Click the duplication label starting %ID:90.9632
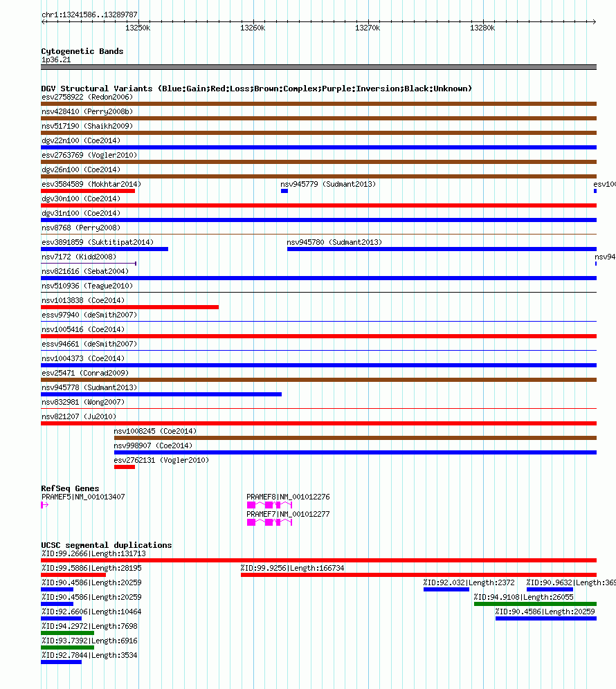The height and width of the screenshot is (689, 616). point(571,582)
